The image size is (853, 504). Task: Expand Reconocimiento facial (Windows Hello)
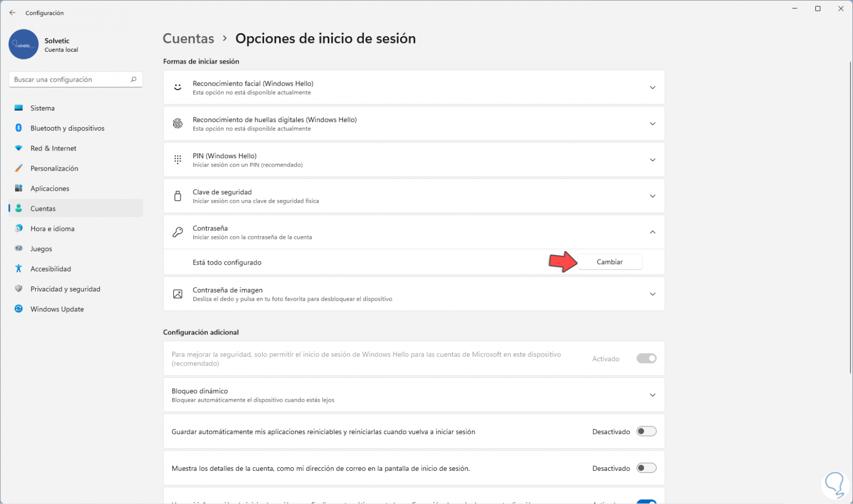(x=652, y=87)
